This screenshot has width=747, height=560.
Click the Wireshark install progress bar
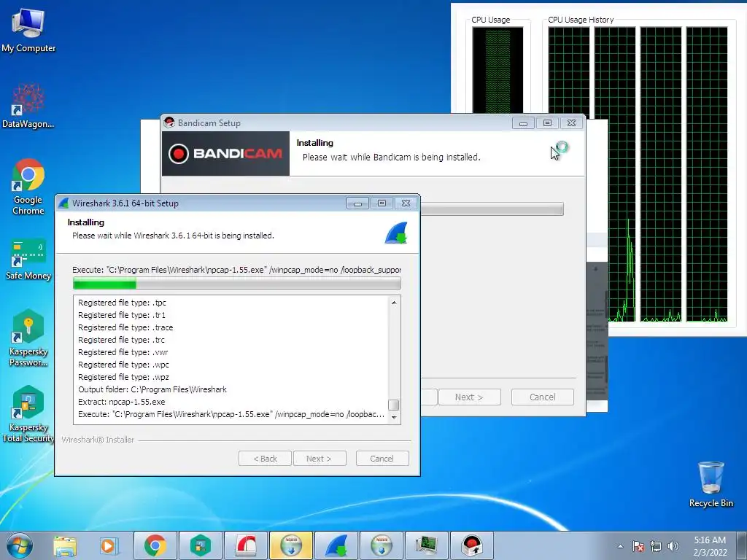(x=237, y=284)
